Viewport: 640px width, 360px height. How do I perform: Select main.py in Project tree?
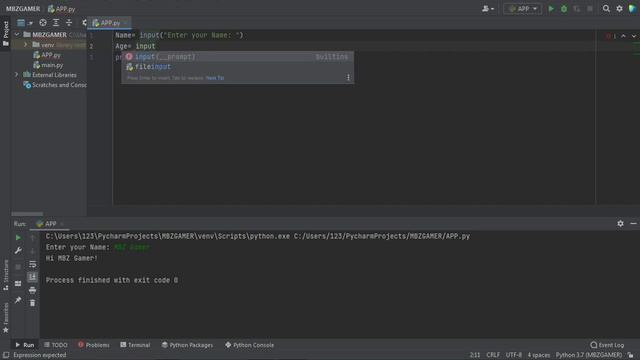click(x=49, y=65)
